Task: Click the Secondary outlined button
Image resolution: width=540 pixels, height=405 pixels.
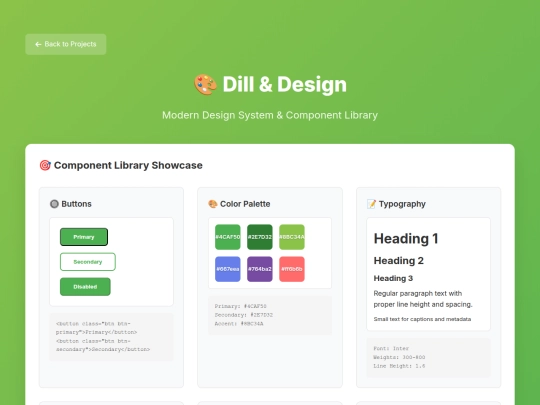Action: (88, 262)
